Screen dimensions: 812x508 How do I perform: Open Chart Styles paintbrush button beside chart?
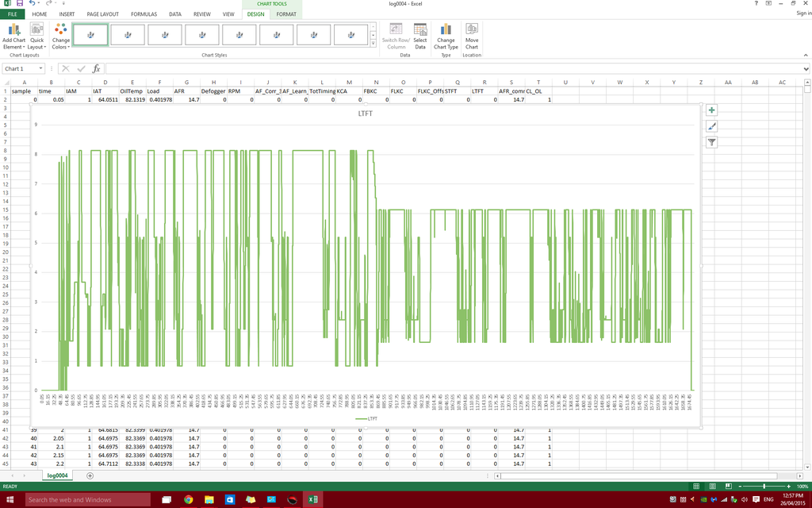pos(711,126)
